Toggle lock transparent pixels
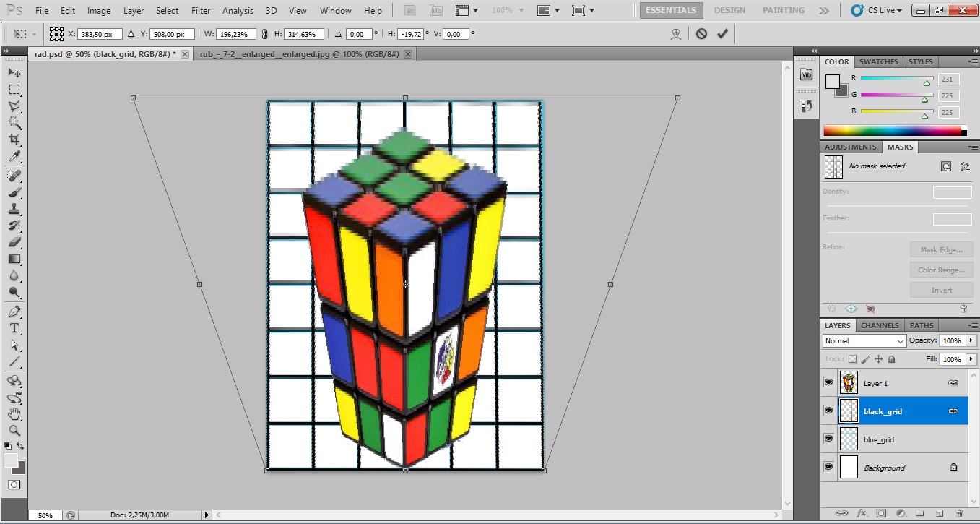The width and height of the screenshot is (980, 524). coord(852,359)
